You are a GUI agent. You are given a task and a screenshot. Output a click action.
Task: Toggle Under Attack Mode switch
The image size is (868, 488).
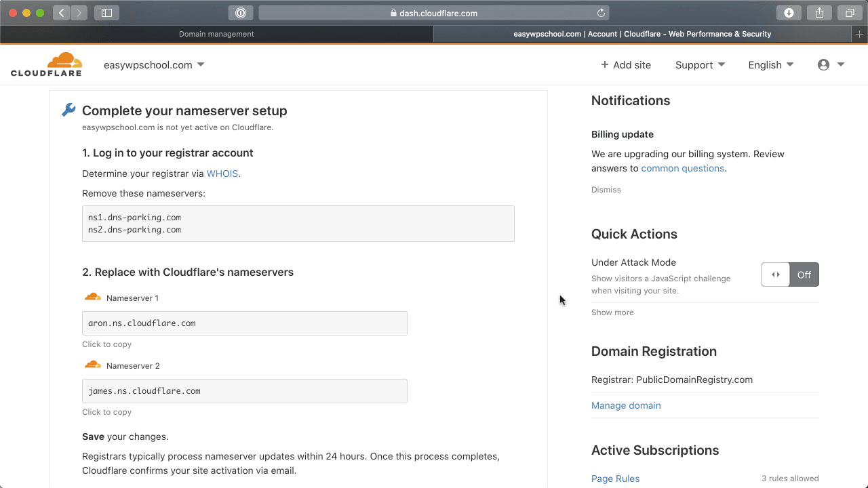tap(790, 274)
